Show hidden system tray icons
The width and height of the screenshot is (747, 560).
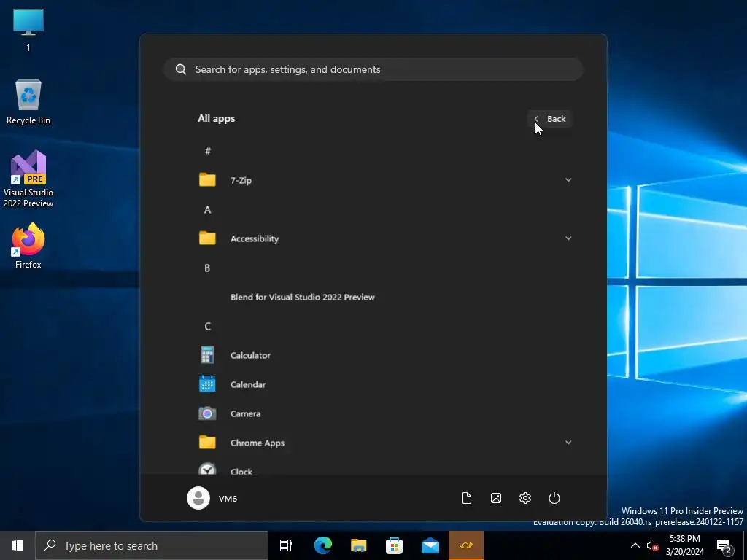coord(635,545)
